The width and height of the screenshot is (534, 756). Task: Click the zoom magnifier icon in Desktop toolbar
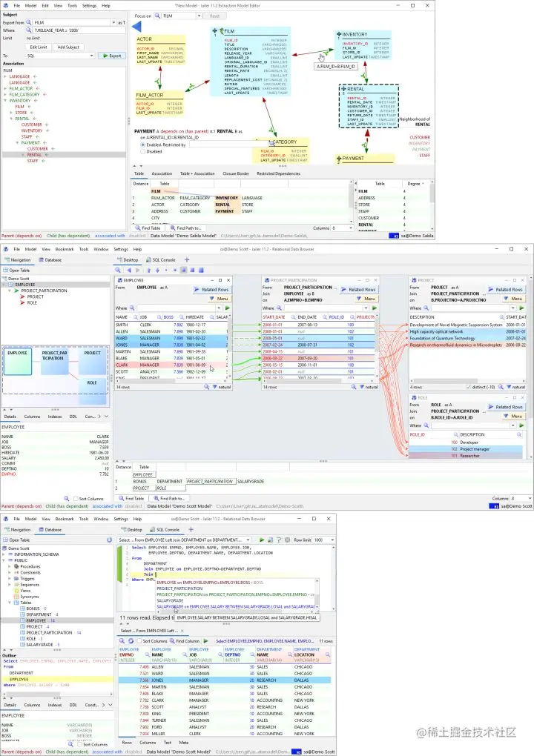(118, 271)
